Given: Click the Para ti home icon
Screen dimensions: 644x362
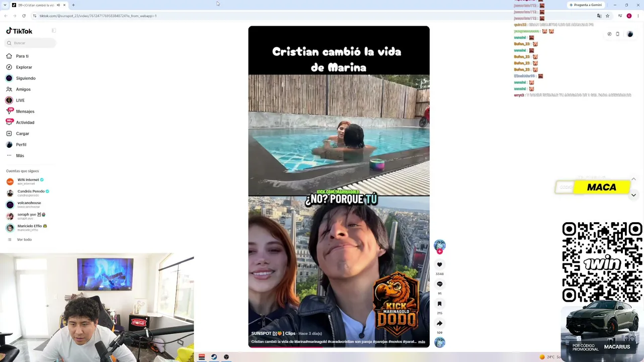Looking at the screenshot, I should tap(9, 56).
